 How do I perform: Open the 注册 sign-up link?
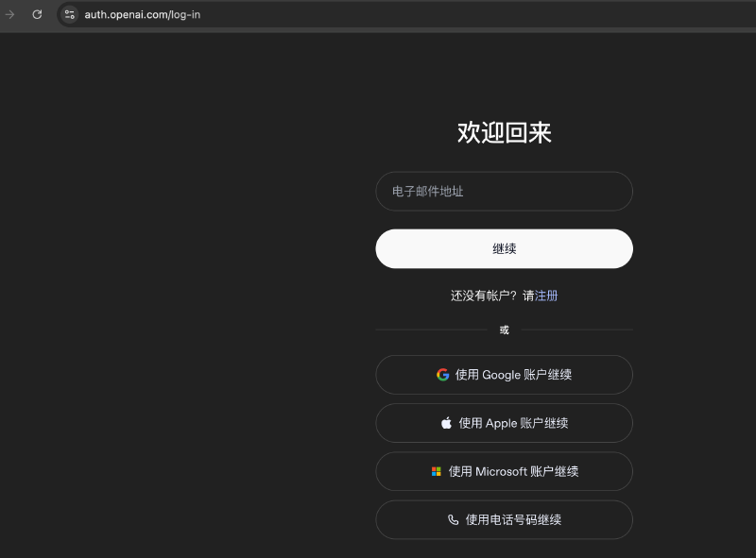pos(546,296)
